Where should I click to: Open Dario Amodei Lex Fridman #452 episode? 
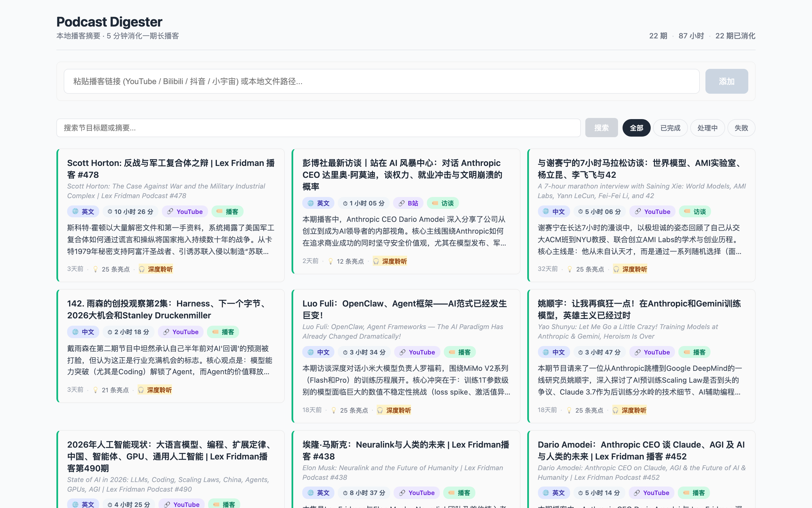pos(641,450)
